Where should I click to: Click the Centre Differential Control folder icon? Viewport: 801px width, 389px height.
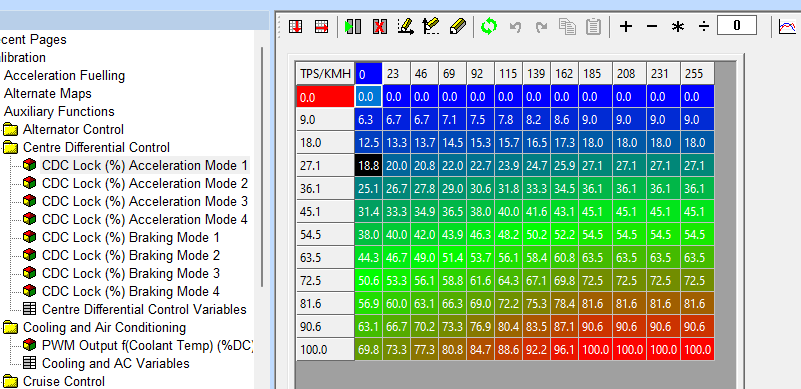10,148
